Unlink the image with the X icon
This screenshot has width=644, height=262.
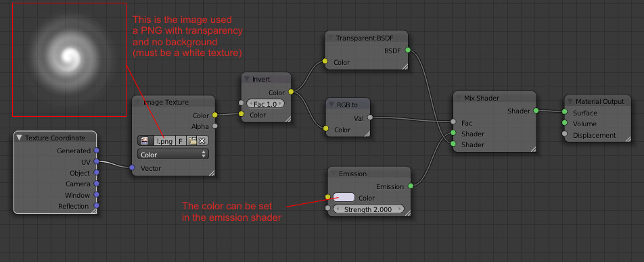202,140
